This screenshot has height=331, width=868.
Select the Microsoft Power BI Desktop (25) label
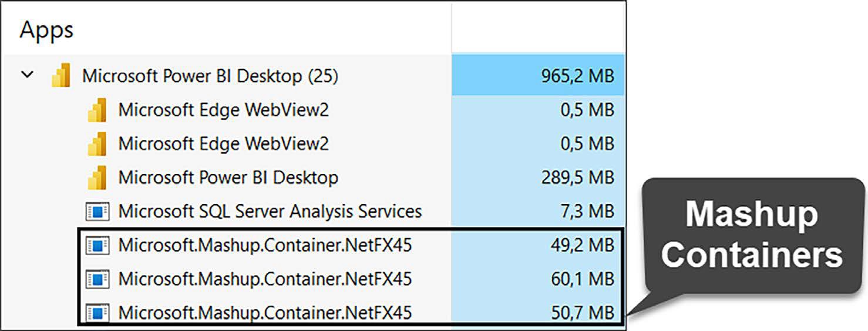210,76
